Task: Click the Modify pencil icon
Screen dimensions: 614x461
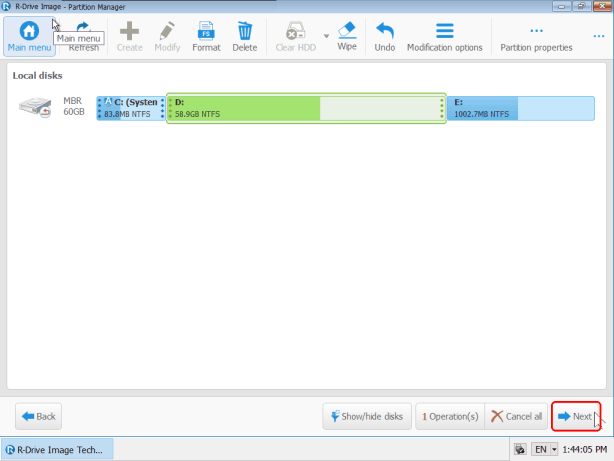Action: click(167, 31)
